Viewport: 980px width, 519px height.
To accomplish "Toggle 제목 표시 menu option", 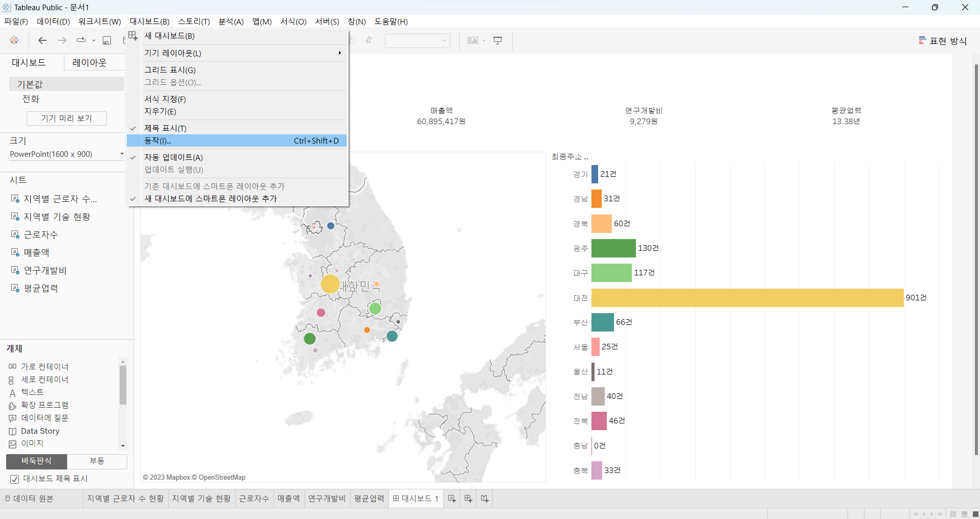I will tap(238, 128).
